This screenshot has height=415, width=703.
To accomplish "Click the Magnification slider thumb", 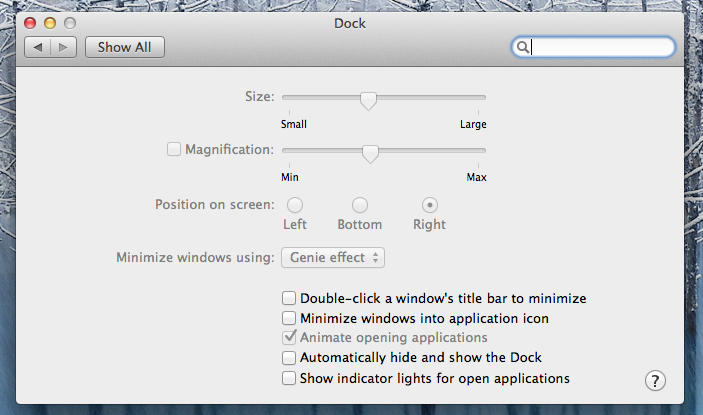I will 370,154.
